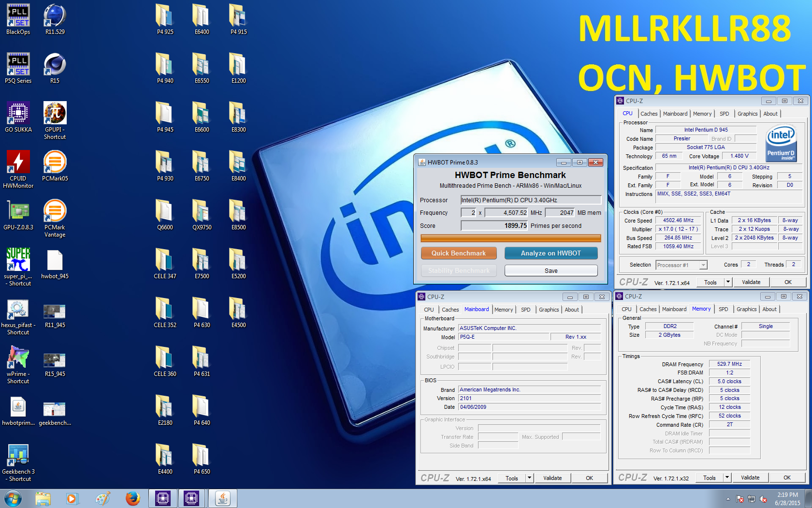Open the R11.529 Cinebench shortcut
The height and width of the screenshot is (508, 812).
55,19
